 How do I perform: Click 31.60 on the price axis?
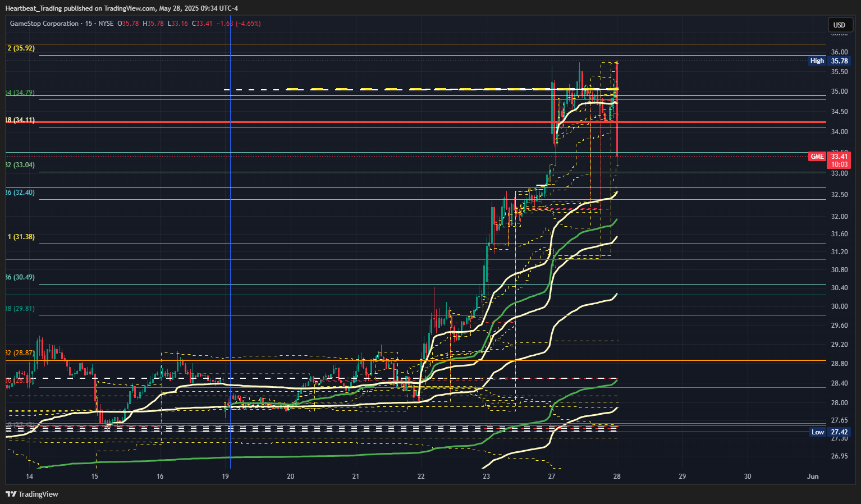pyautogui.click(x=840, y=234)
